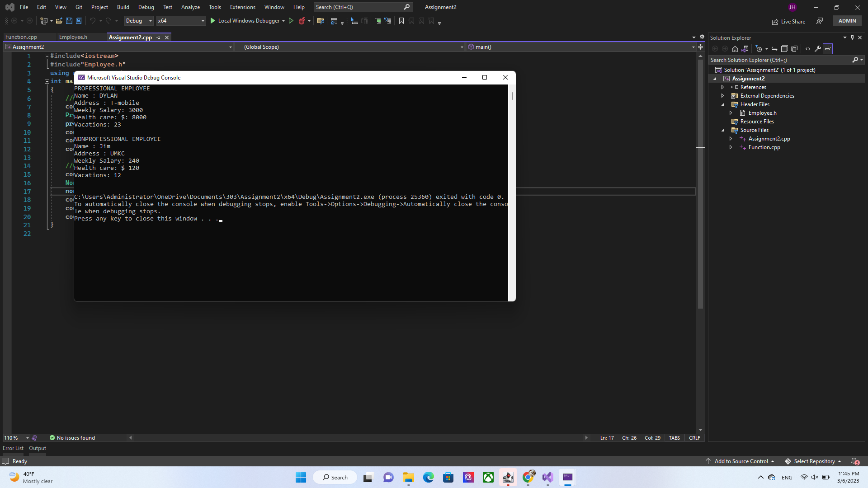
Task: Select the Send Feedback flame icon
Action: click(x=302, y=21)
